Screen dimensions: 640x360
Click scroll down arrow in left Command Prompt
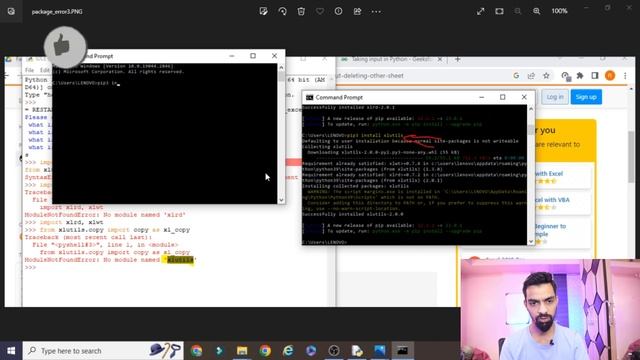point(281,200)
